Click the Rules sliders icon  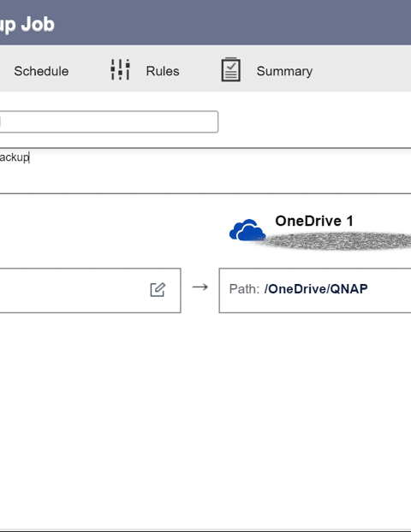click(120, 69)
